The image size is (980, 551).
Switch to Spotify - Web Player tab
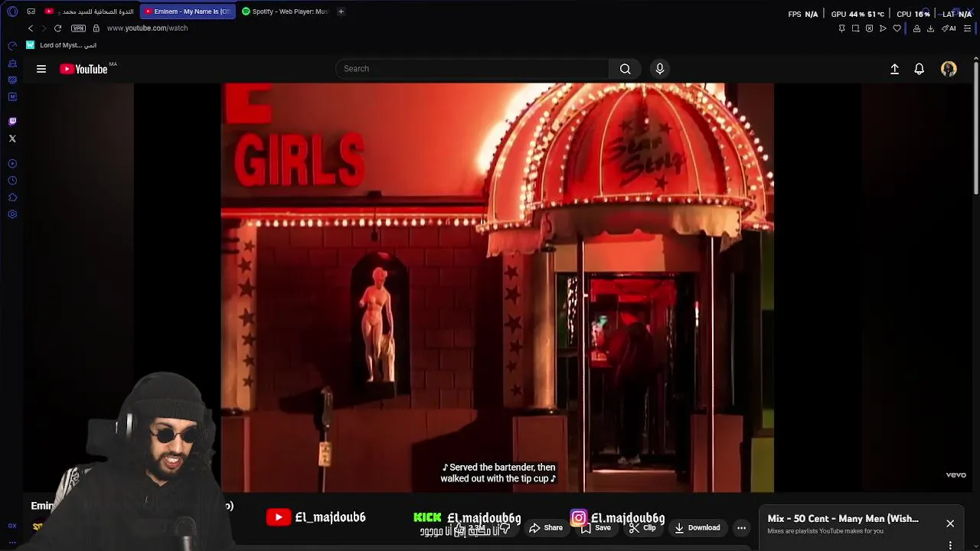(x=285, y=11)
